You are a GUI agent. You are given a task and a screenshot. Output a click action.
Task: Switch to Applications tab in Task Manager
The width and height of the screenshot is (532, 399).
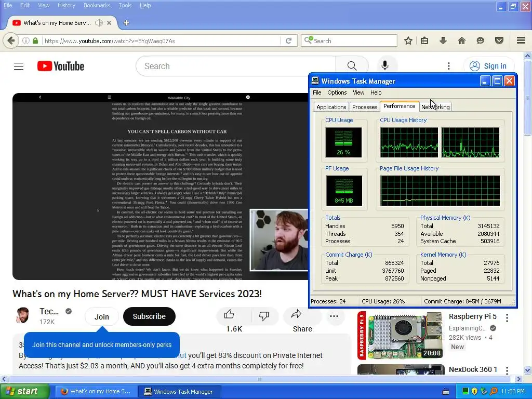point(331,107)
